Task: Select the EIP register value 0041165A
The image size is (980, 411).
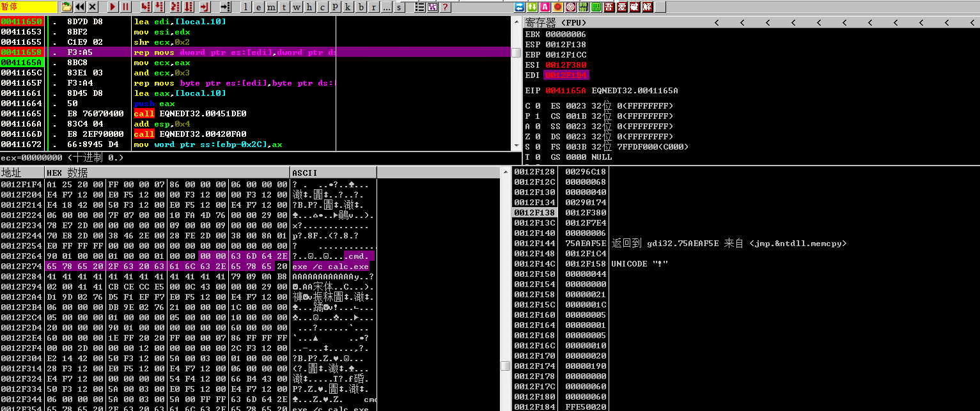Action: tap(566, 91)
